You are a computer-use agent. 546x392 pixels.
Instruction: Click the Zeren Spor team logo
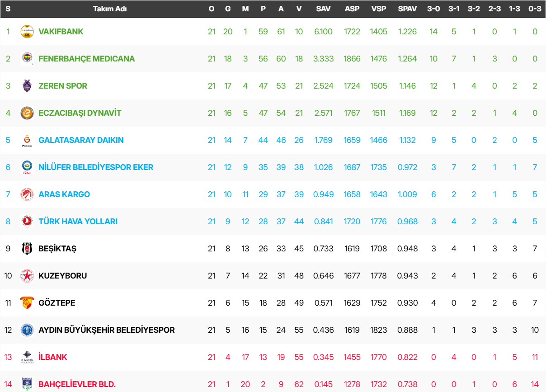[x=27, y=86]
